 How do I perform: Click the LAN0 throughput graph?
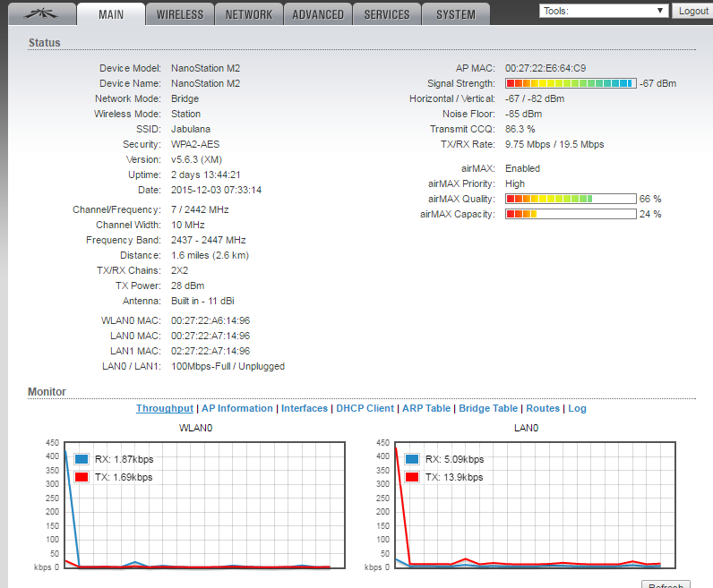tap(536, 505)
